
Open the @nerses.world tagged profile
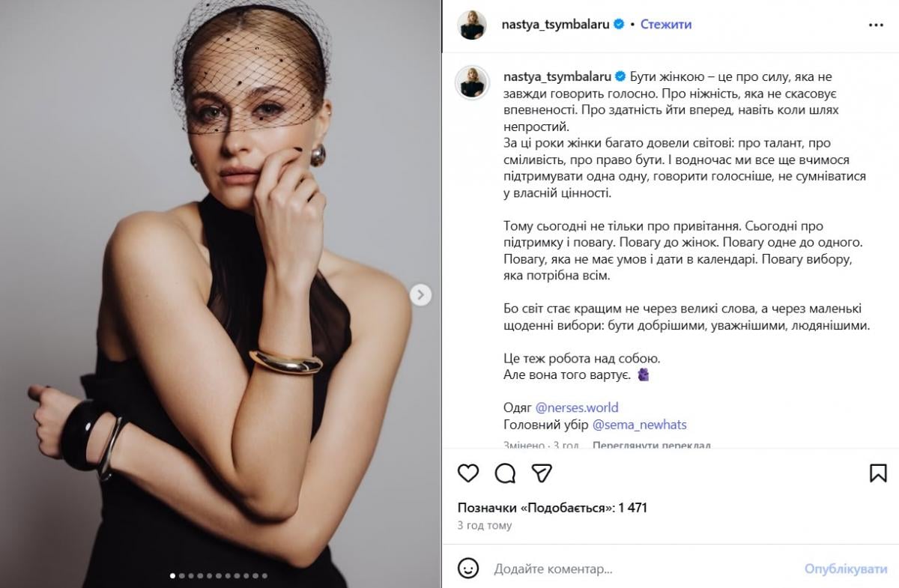[x=577, y=407]
